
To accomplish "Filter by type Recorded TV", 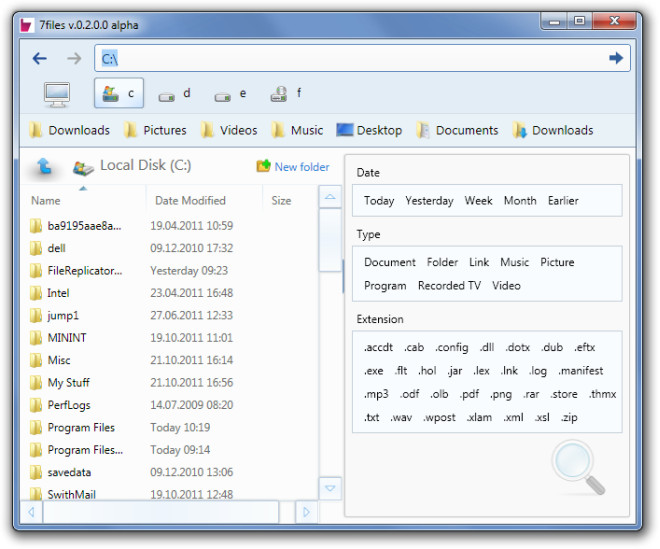I will tap(449, 286).
